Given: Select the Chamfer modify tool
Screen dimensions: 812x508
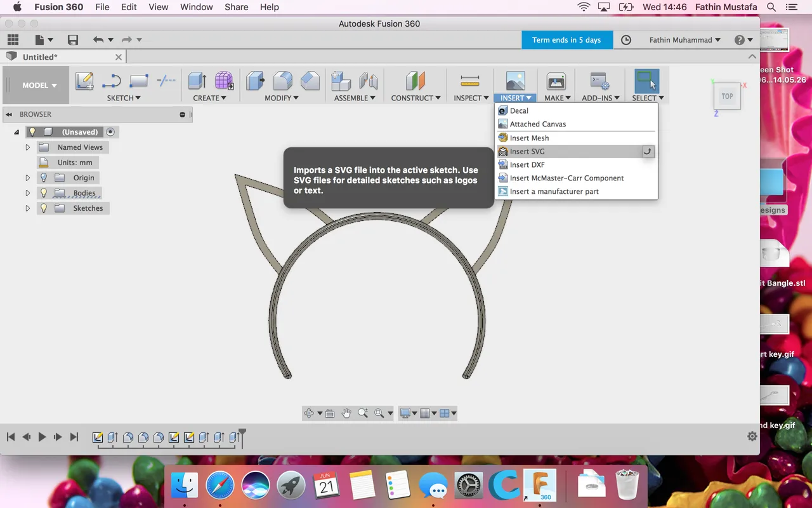Looking at the screenshot, I should pos(310,81).
